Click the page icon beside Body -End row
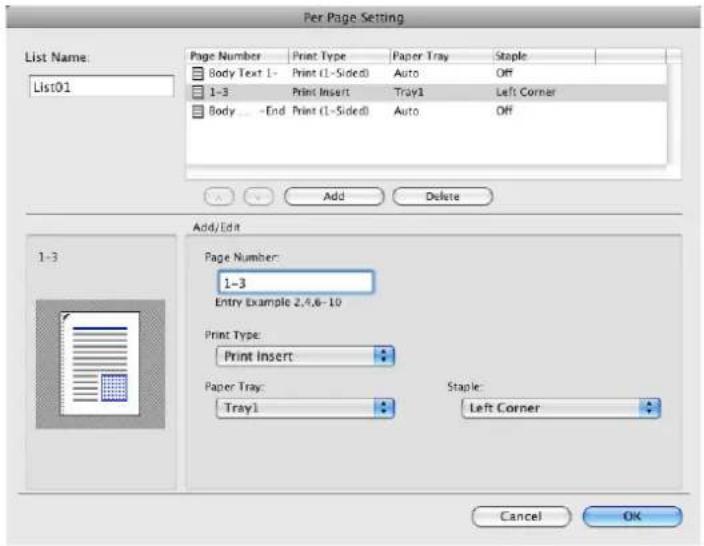The image size is (704, 546). point(198,111)
